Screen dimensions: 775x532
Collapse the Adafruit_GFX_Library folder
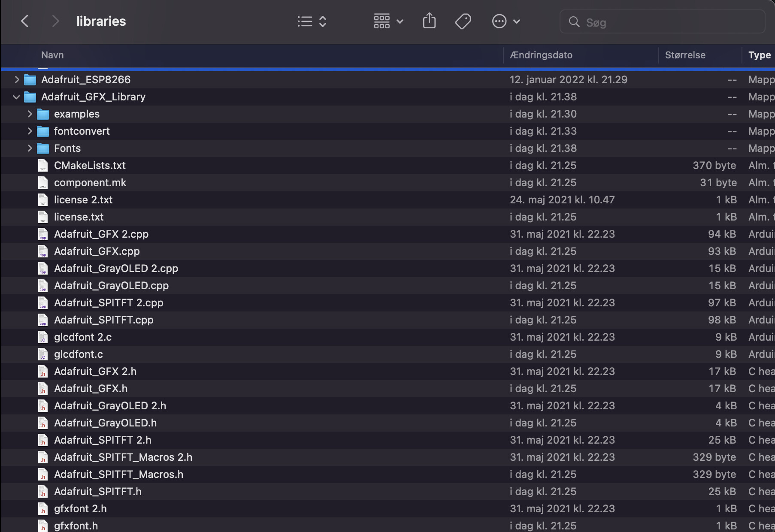pyautogui.click(x=17, y=97)
